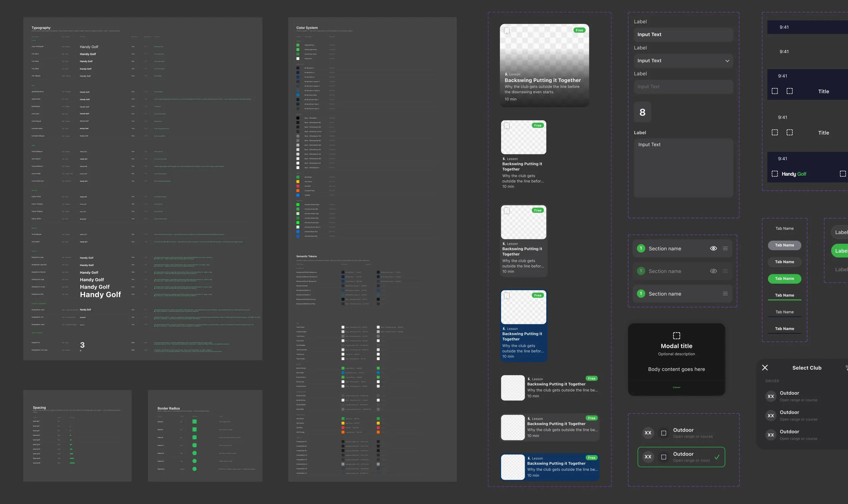Image resolution: width=848 pixels, height=504 pixels.
Task: Click the Alert/Yellow color swatch
Action: [x=298, y=182]
